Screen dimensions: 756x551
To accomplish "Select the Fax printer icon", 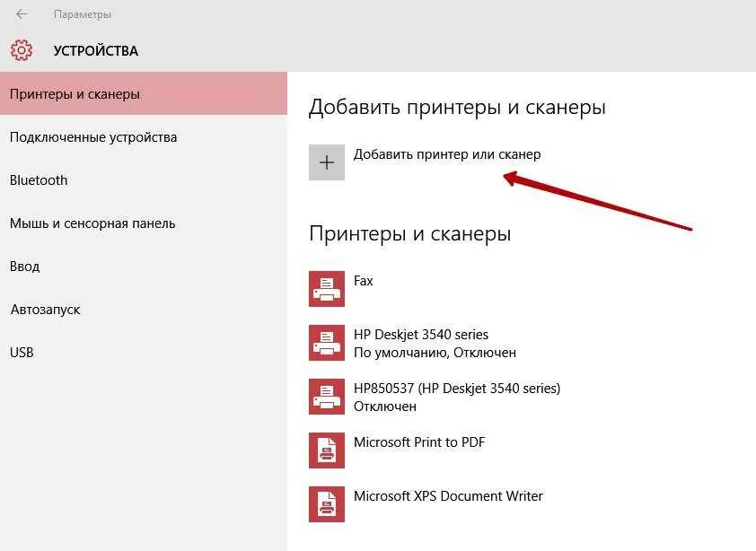I will click(x=327, y=288).
